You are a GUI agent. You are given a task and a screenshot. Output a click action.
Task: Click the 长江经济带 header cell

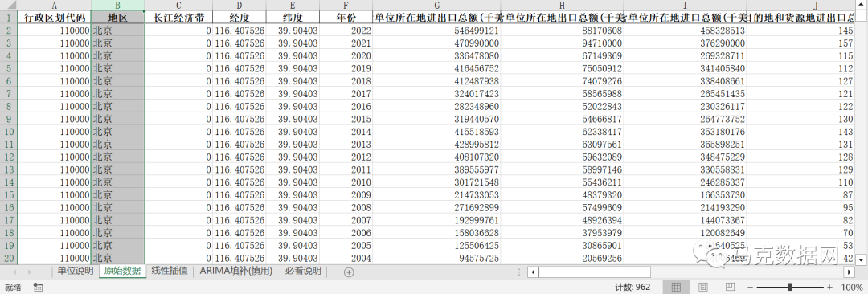click(178, 18)
